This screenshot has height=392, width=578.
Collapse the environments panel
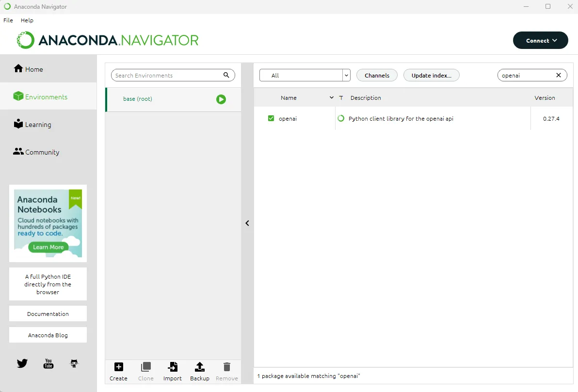pyautogui.click(x=247, y=223)
